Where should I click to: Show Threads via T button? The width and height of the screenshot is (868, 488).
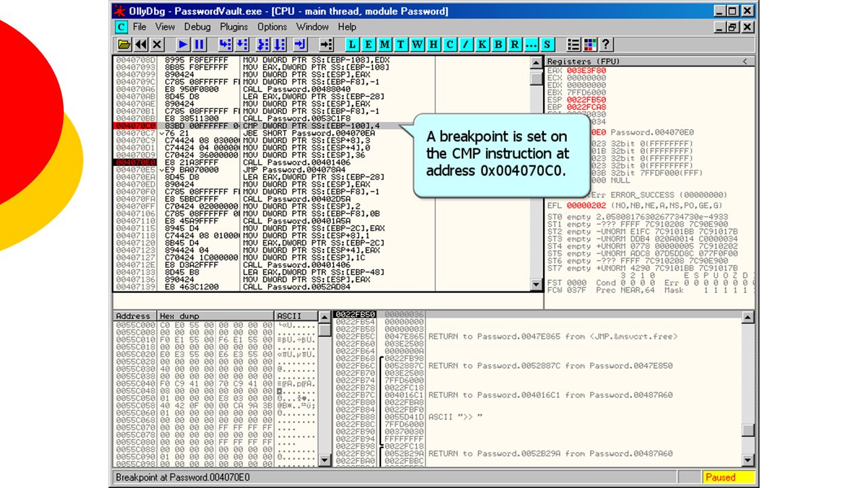[x=401, y=45]
